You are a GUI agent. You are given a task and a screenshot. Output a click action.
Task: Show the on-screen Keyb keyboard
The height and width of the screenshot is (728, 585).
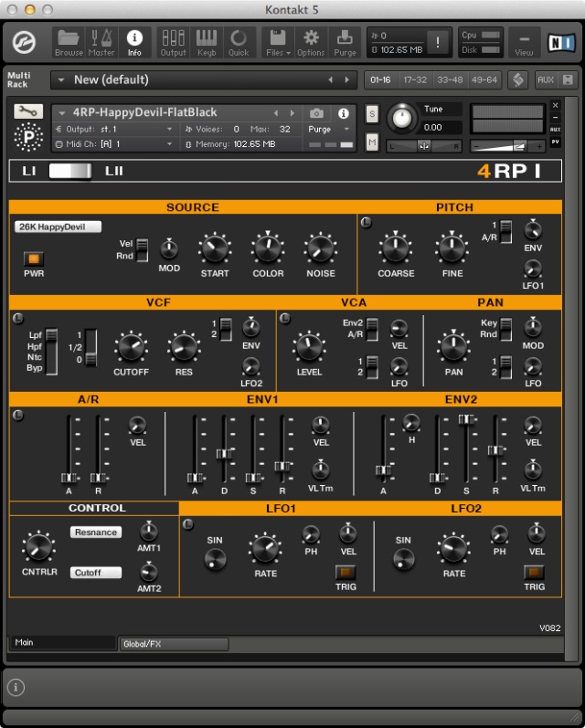pyautogui.click(x=207, y=42)
